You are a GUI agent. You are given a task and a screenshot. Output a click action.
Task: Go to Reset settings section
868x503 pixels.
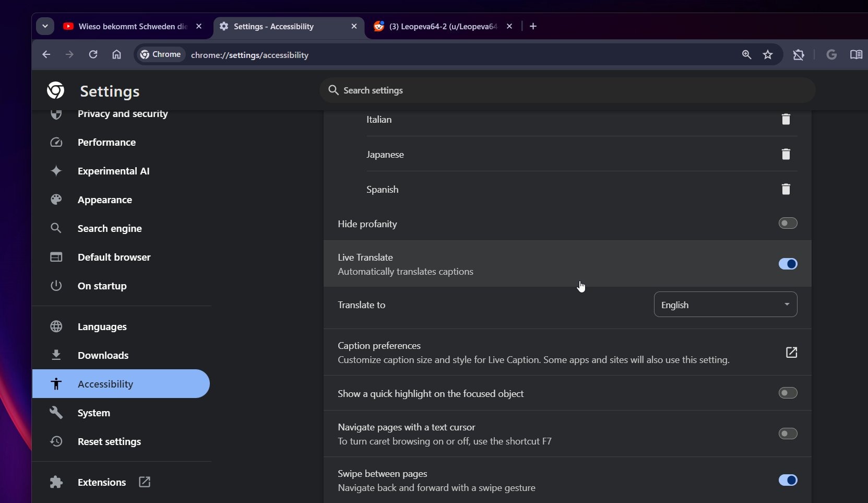pyautogui.click(x=109, y=442)
